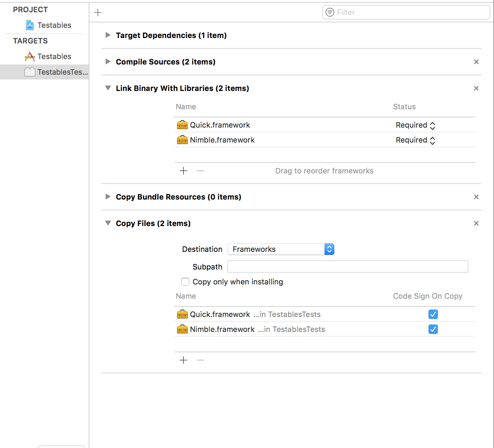This screenshot has height=448, width=494.
Task: Click the Code Sign On Copy column header
Action: tap(428, 296)
